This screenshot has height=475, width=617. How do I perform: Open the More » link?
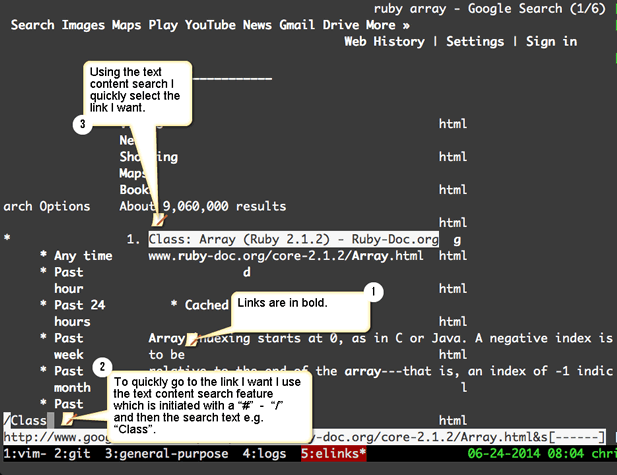click(388, 25)
